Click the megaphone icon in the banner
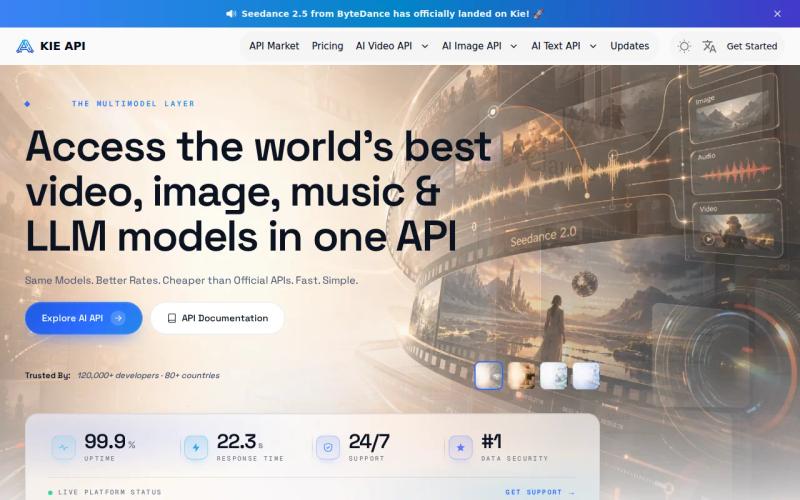The image size is (800, 500). tap(231, 14)
